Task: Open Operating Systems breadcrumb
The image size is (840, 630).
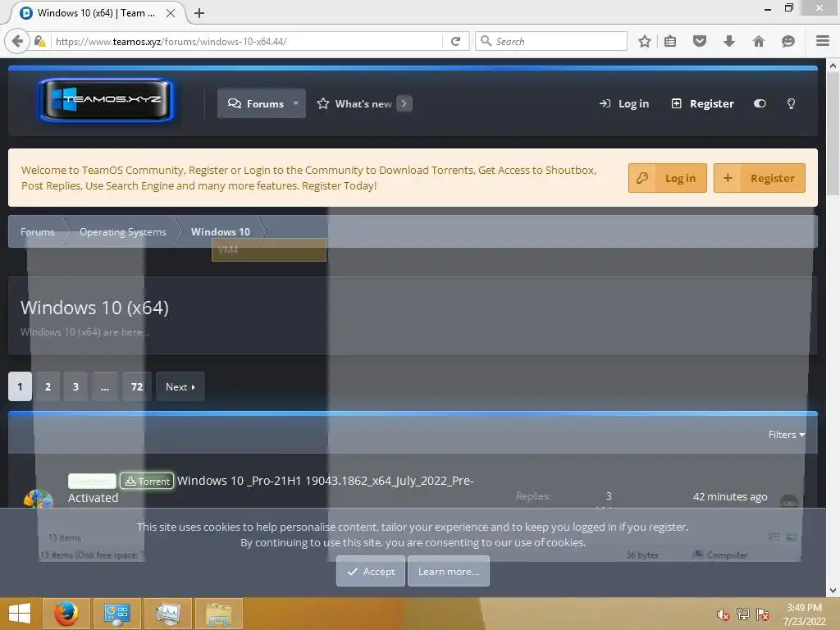Action: pos(123,232)
